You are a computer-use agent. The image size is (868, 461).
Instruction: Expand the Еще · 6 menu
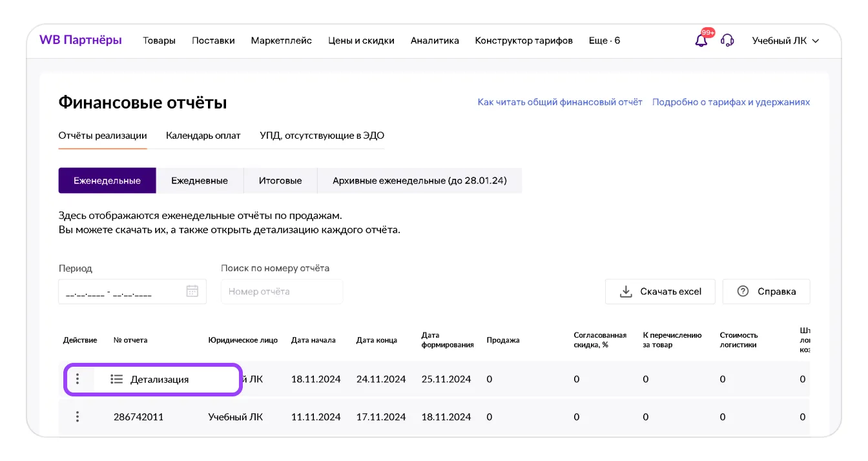[604, 41]
